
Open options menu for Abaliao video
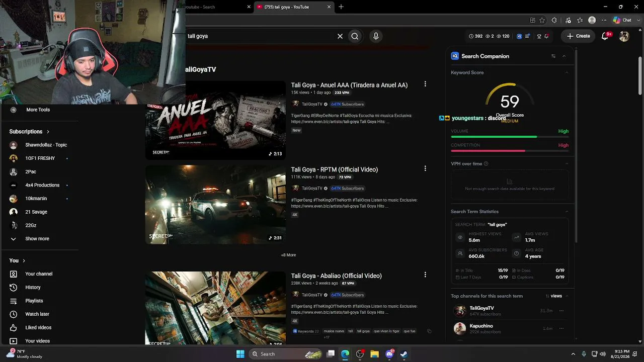(x=425, y=275)
